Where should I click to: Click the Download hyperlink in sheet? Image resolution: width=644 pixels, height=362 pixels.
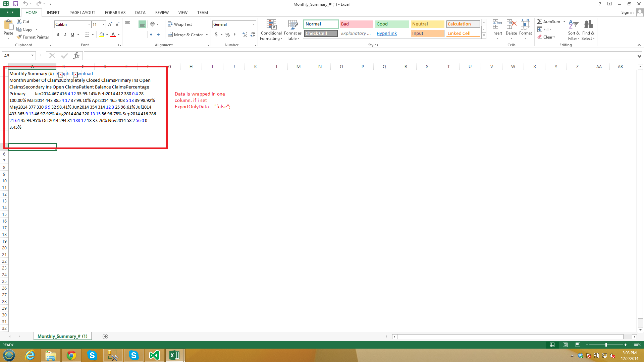[x=85, y=73]
